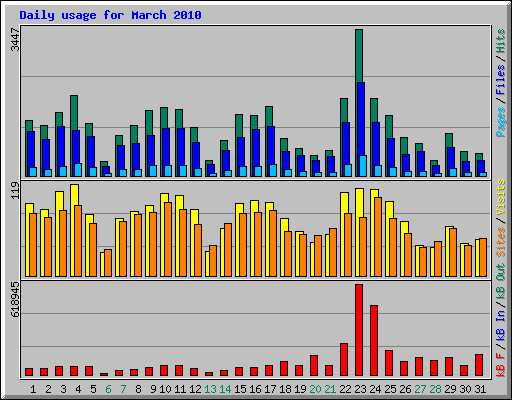Click the blue "kB In" legend label
This screenshot has height=400, width=512.
(x=501, y=325)
